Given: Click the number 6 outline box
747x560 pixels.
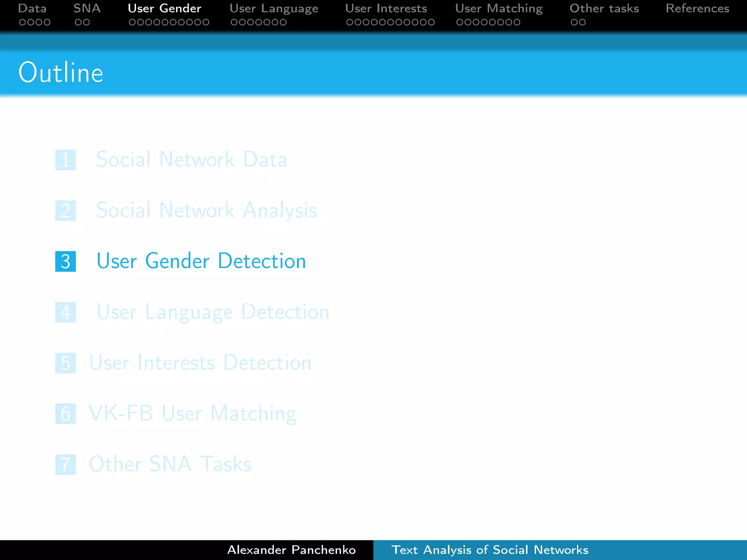Looking at the screenshot, I should point(66,413).
